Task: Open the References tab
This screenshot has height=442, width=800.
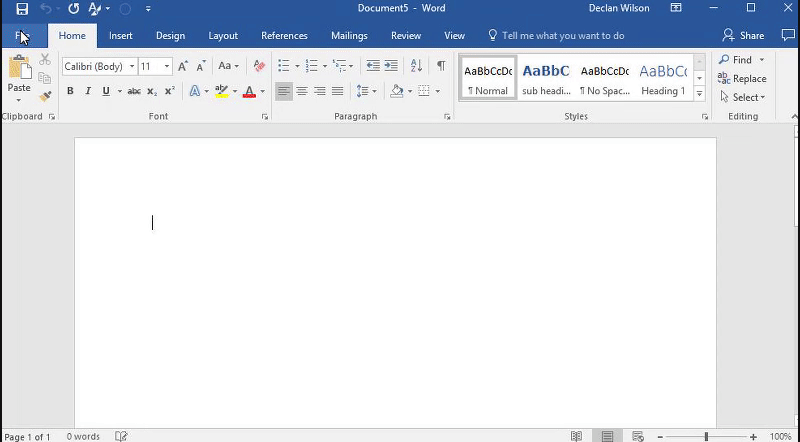Action: [x=284, y=36]
